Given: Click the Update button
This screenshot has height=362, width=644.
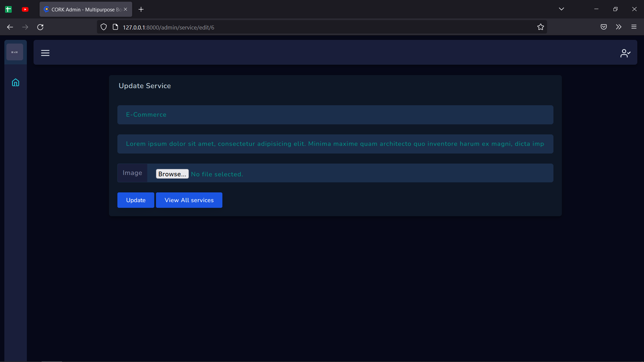Looking at the screenshot, I should pos(136,200).
